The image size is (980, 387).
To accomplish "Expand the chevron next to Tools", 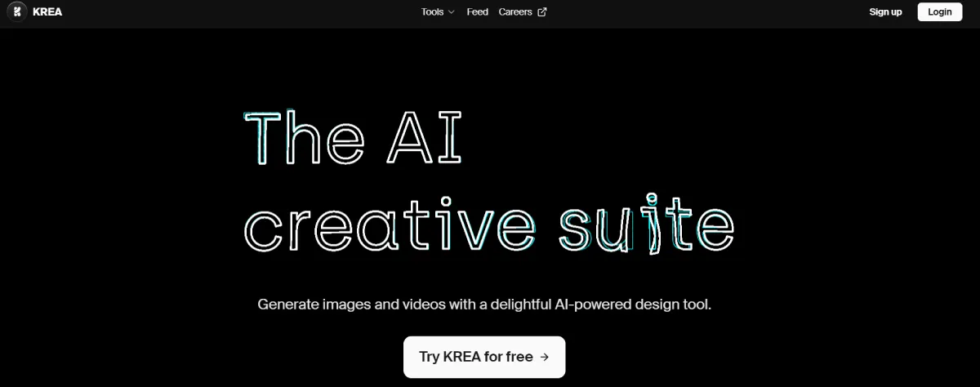I will 451,12.
